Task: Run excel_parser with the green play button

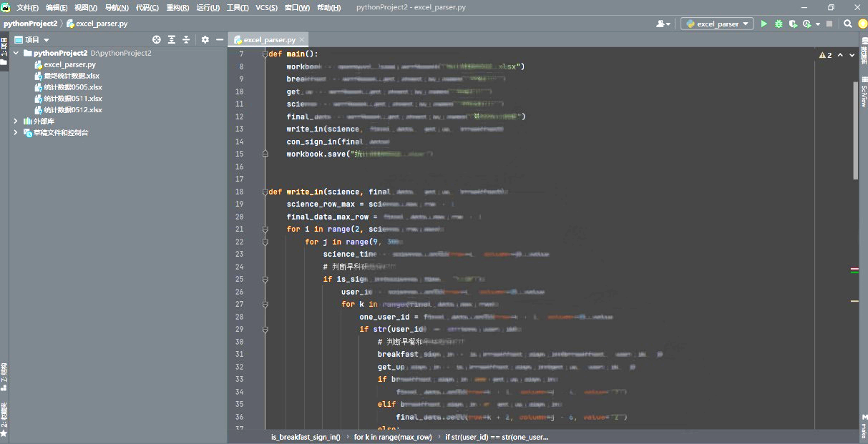Action: [x=764, y=24]
